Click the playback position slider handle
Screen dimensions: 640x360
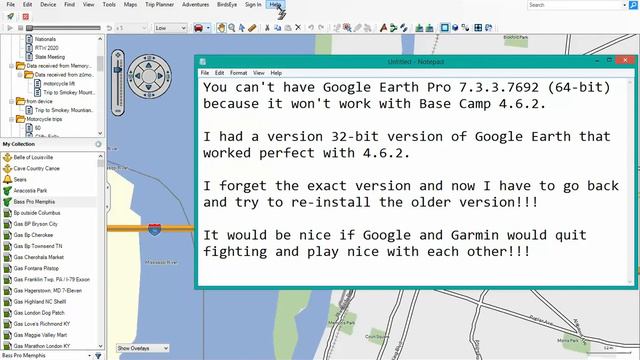pyautogui.click(x=29, y=28)
